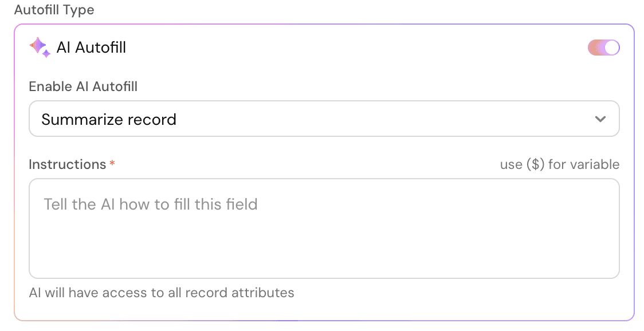The height and width of the screenshot is (331, 644).
Task: Click the 'Tell the AI how to fill this field' placeholder
Action: [151, 204]
